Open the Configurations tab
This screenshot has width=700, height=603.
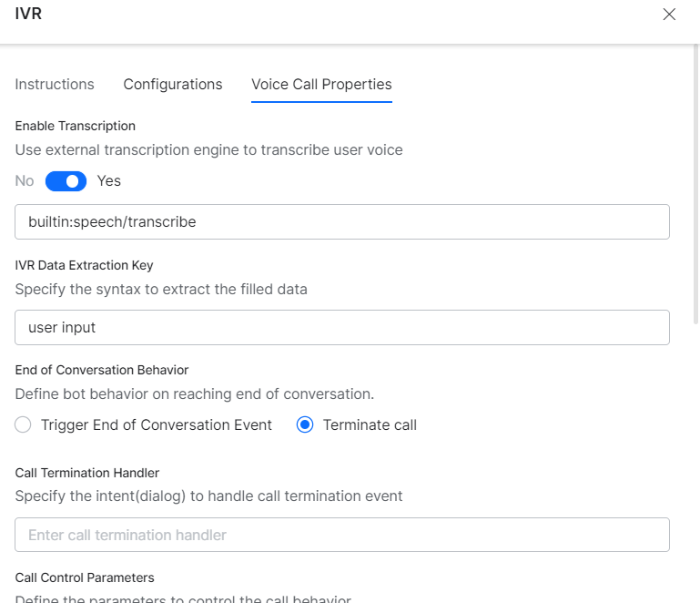click(x=173, y=84)
